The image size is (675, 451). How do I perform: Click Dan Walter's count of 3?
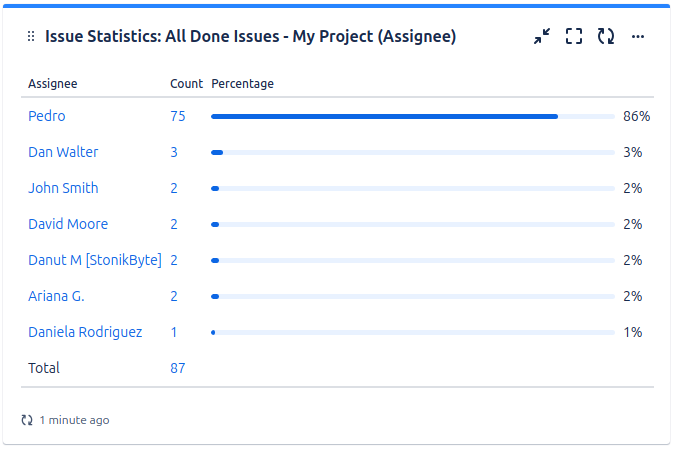pos(174,152)
